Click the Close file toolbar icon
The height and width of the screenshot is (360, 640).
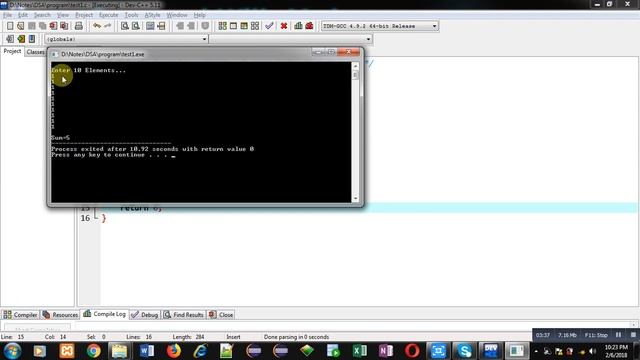click(x=53, y=26)
